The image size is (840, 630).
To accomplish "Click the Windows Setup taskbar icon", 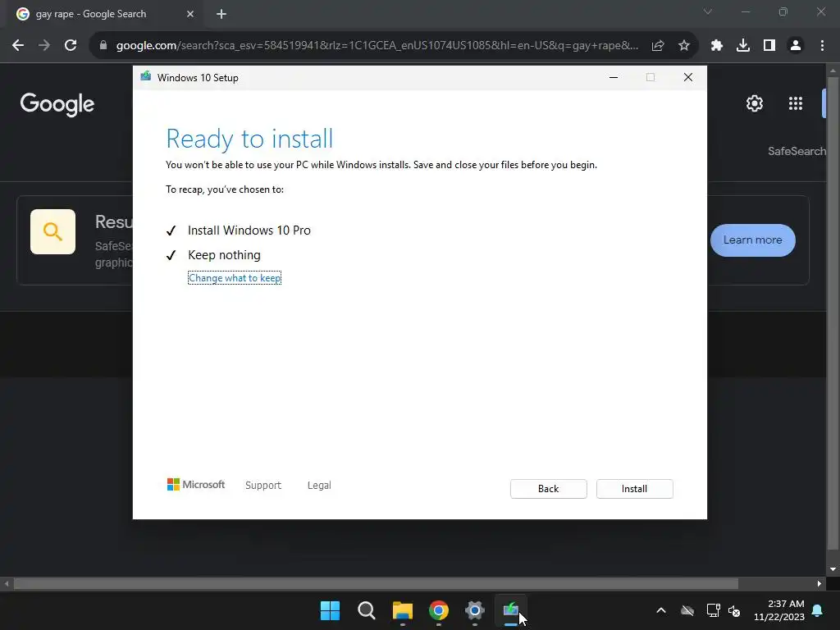I will coord(510,610).
